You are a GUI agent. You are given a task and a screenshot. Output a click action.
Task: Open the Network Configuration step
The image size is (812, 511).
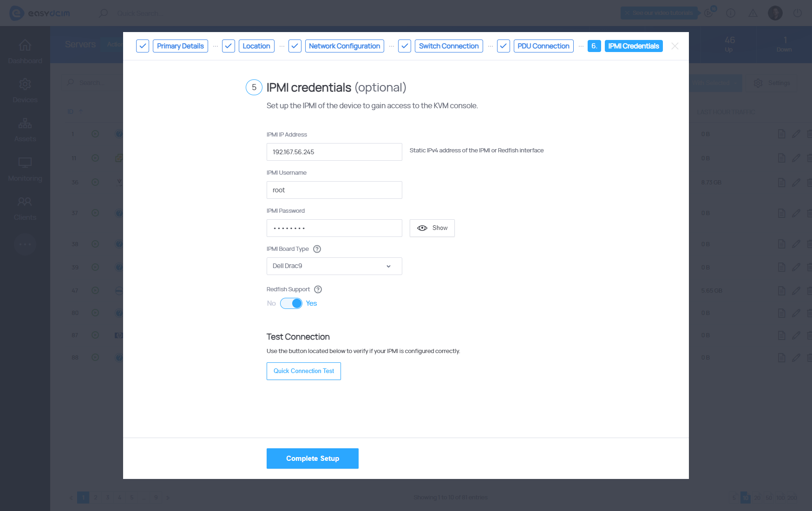tap(344, 46)
